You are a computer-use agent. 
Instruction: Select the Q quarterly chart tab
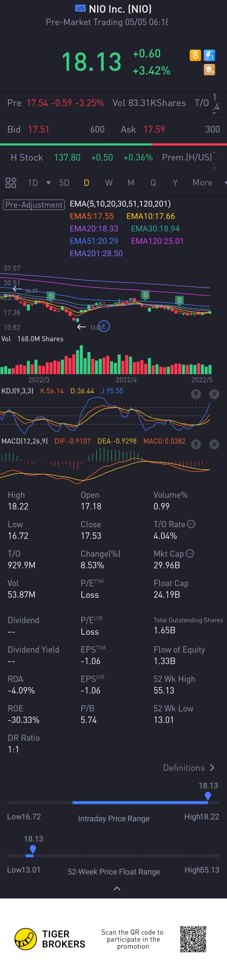coord(153,183)
